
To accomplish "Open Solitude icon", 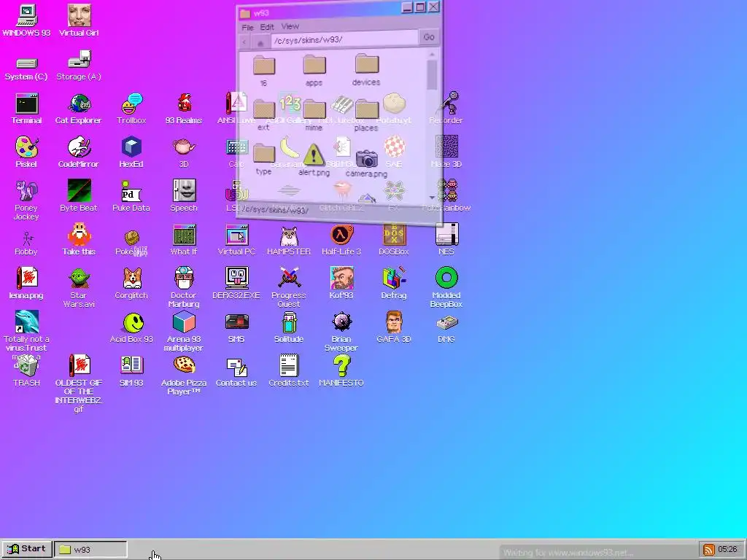I will [x=289, y=327].
